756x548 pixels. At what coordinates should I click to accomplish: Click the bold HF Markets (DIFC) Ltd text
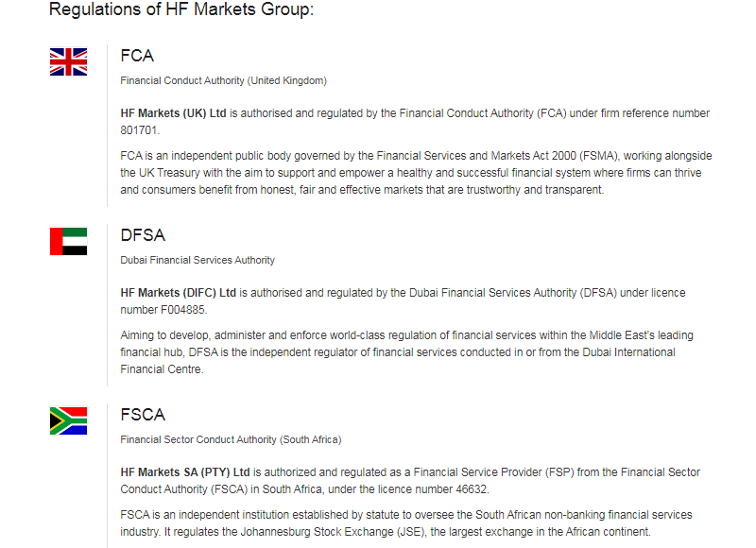[178, 293]
